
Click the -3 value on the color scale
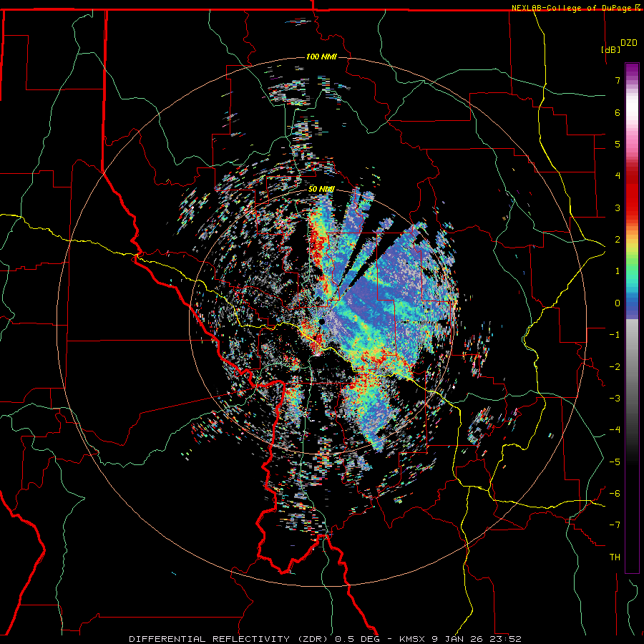coord(615,399)
